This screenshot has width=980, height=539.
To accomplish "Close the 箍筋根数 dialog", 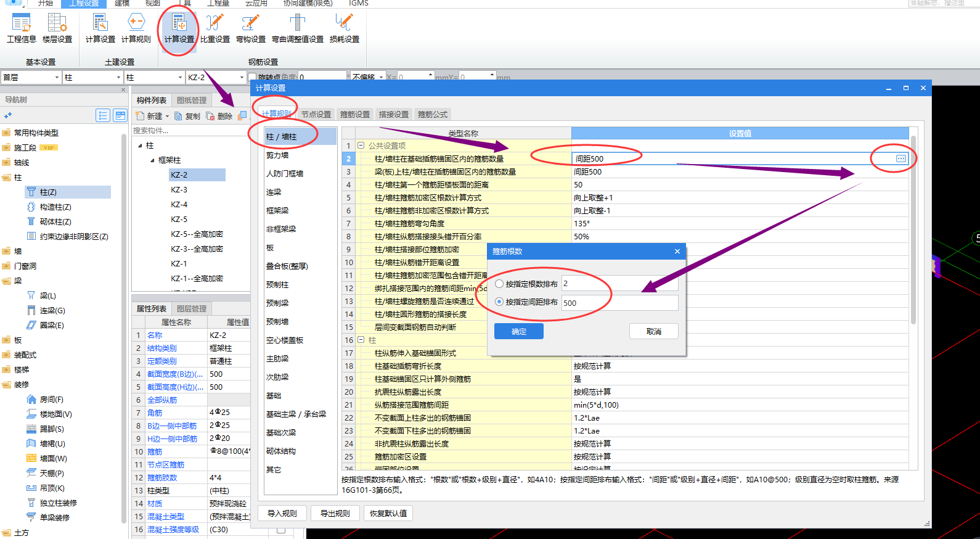I will pos(677,251).
